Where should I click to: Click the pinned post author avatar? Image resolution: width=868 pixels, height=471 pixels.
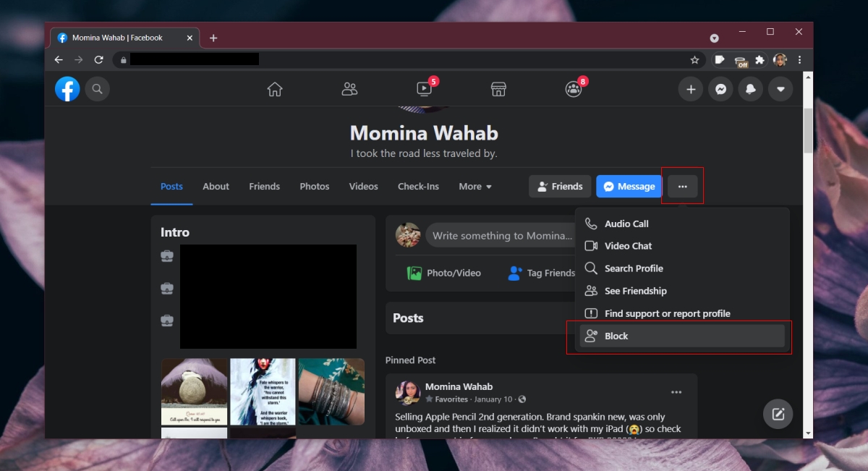coord(408,392)
